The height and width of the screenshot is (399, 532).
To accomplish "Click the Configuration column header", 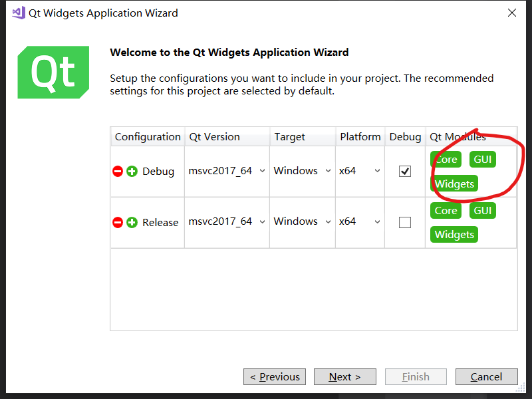I will (x=148, y=137).
